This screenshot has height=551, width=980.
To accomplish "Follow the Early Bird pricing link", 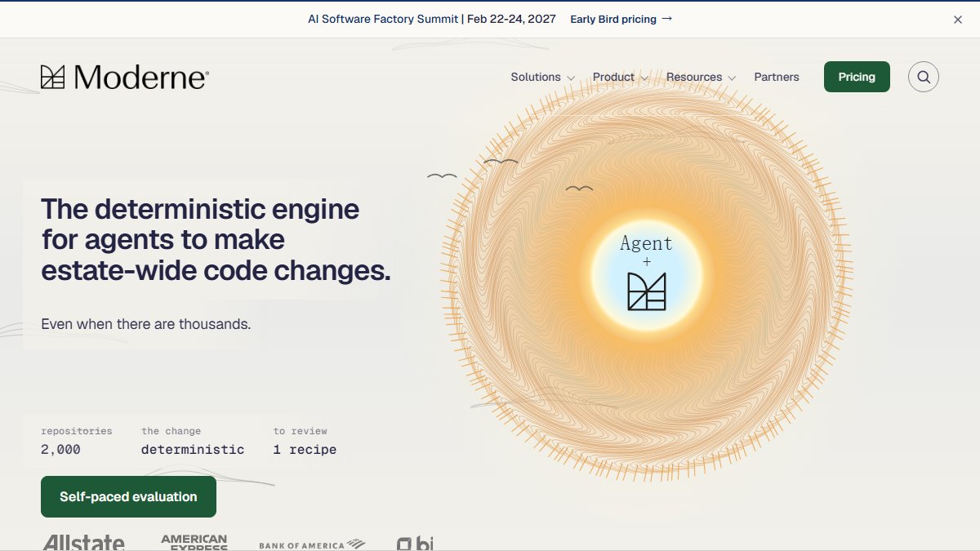I will click(621, 19).
